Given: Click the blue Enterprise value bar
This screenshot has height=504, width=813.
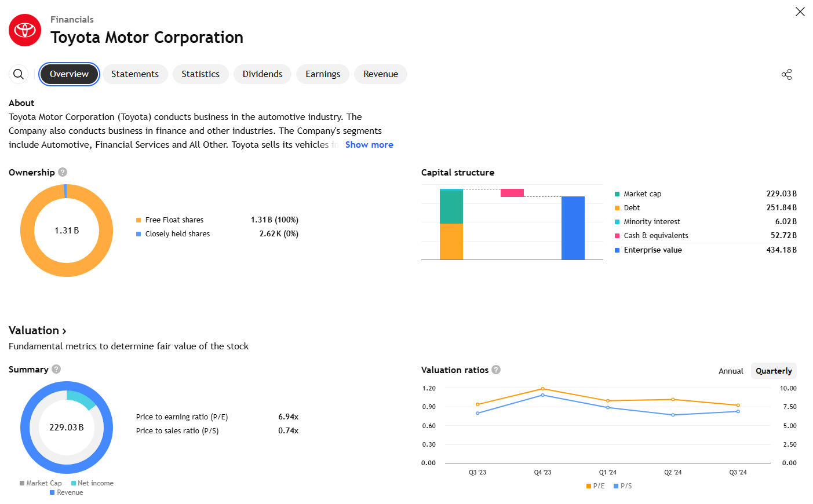Looking at the screenshot, I should click(x=573, y=228).
